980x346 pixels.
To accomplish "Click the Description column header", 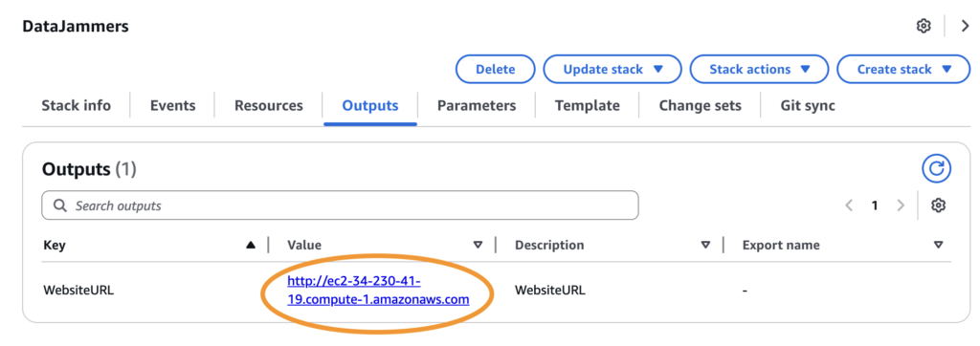I will tap(549, 246).
